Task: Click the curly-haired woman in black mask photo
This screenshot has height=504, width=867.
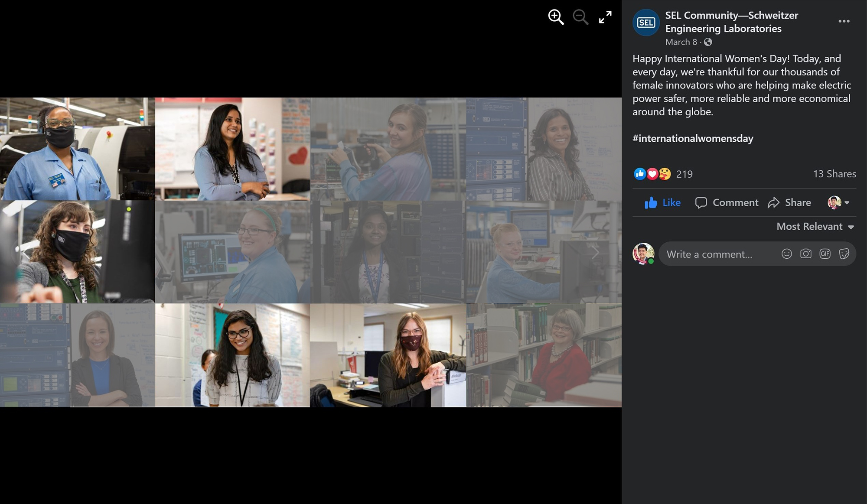Action: (x=77, y=252)
